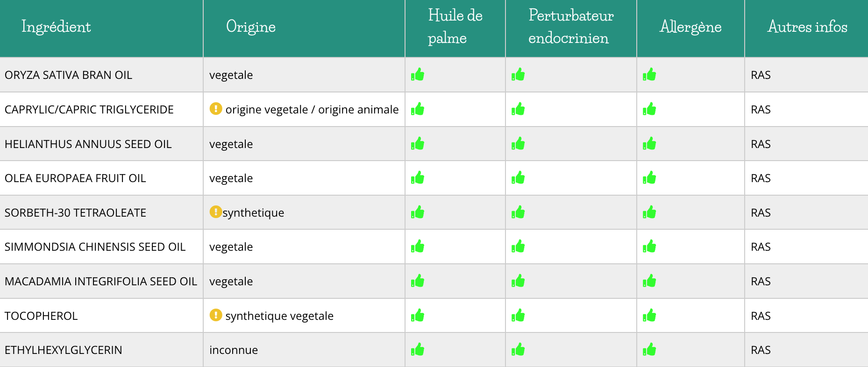Click the Allergène column header
Screen dimensions: 868x367
pos(690,27)
